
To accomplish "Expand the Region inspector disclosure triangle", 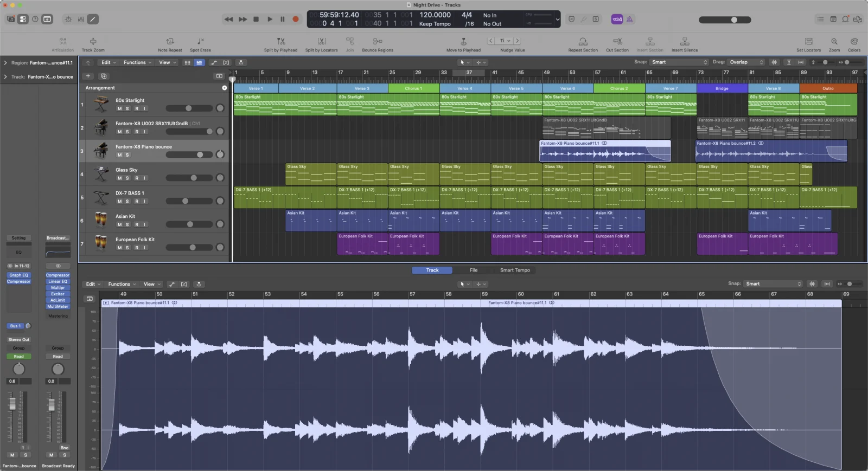I will (5, 63).
